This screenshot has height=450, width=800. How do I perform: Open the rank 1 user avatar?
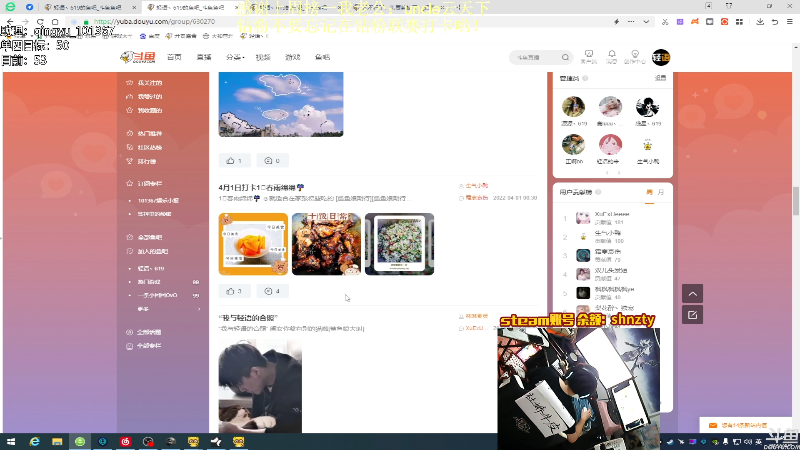[583, 218]
